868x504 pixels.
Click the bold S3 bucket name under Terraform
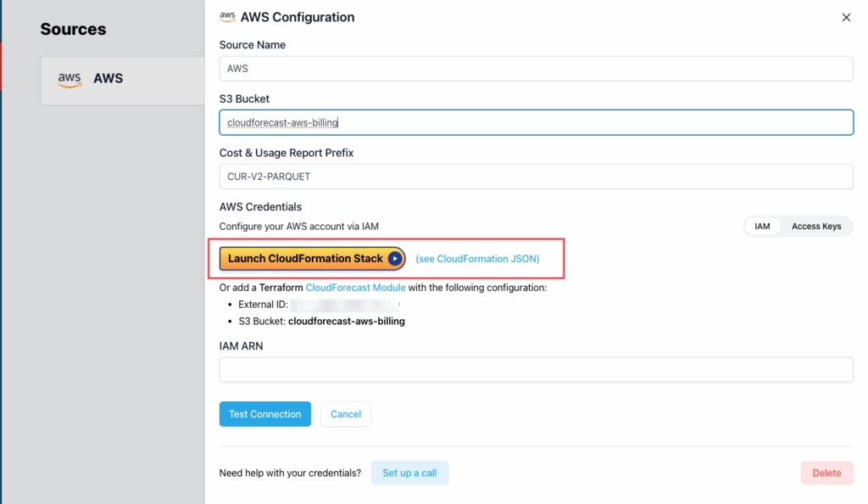[347, 322]
